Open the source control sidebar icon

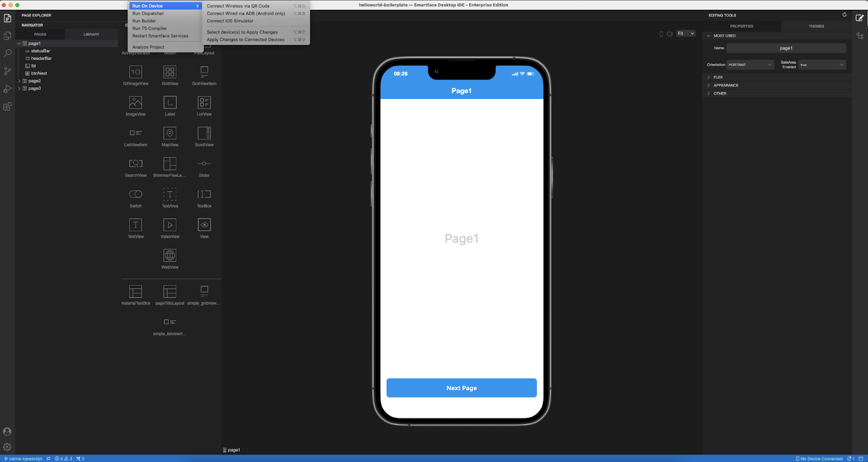coord(8,71)
